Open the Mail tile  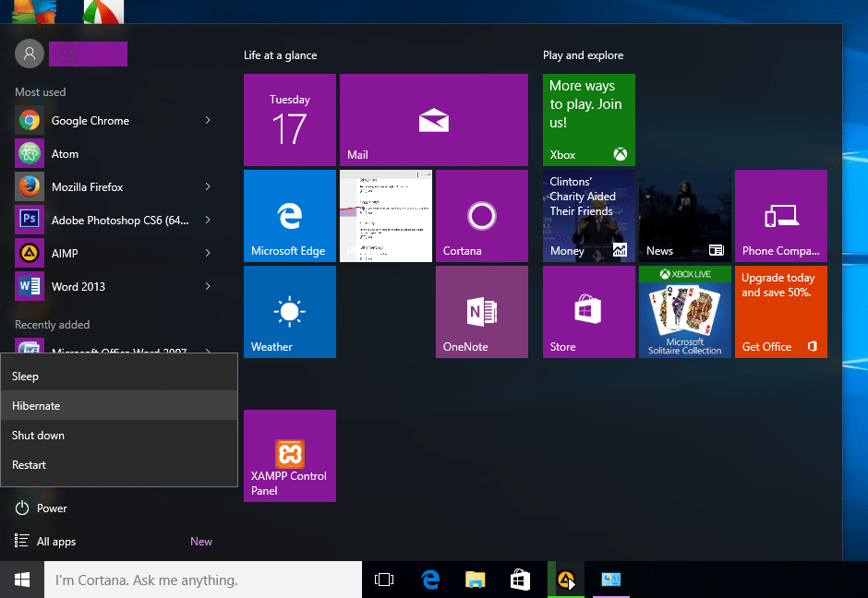[x=434, y=120]
